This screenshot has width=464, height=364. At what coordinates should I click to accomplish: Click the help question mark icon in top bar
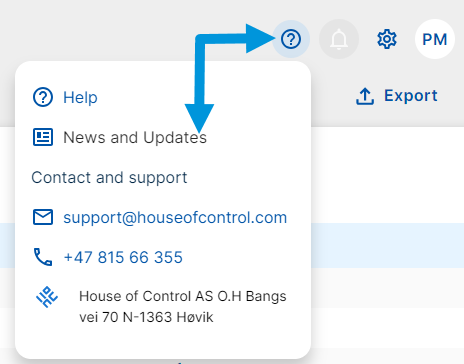click(x=291, y=39)
